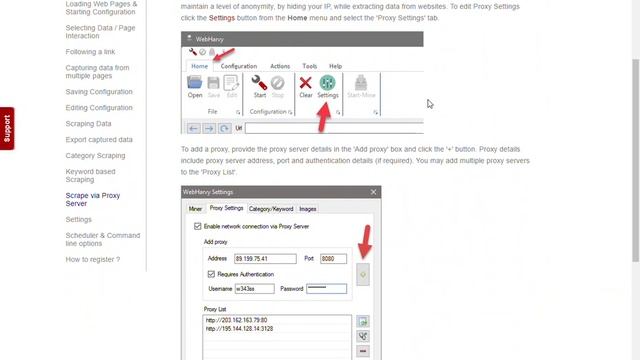Open the How to register ? topic
This screenshot has height=360, width=640.
pos(93,260)
